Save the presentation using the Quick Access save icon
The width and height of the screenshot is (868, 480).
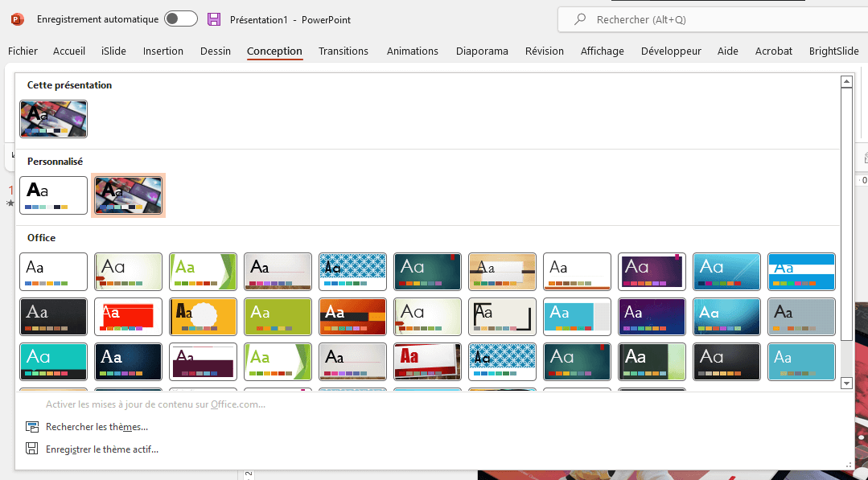[x=213, y=19]
